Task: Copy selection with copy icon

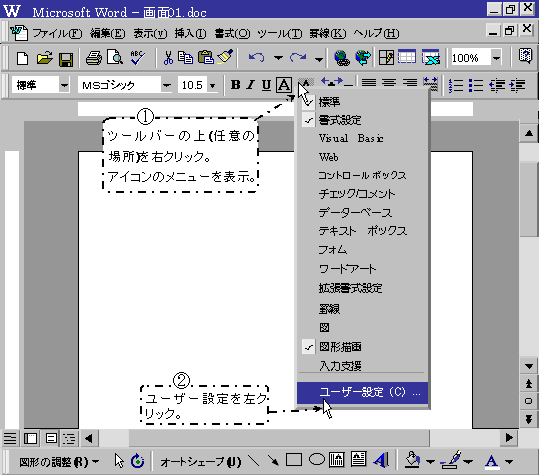Action: click(185, 58)
